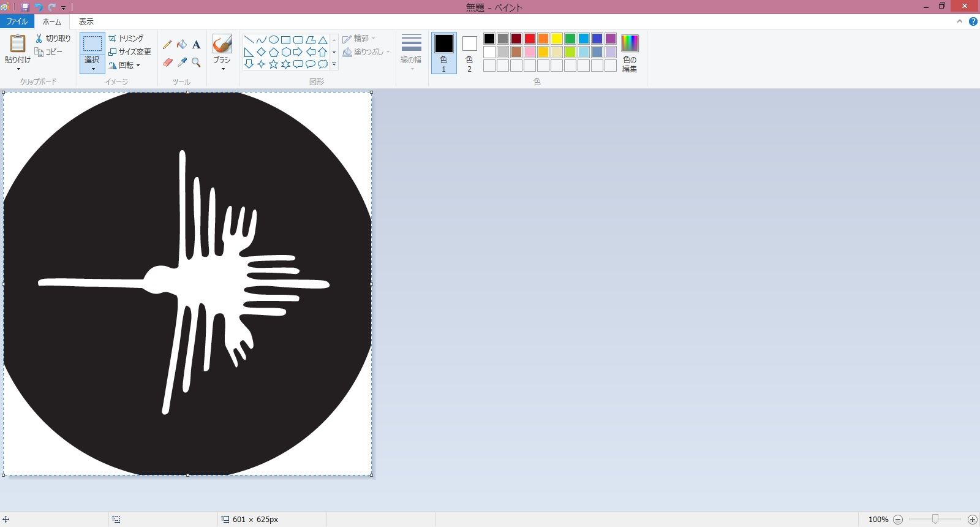Choose the Diamond shape
Image resolution: width=980 pixels, height=527 pixels.
262,52
